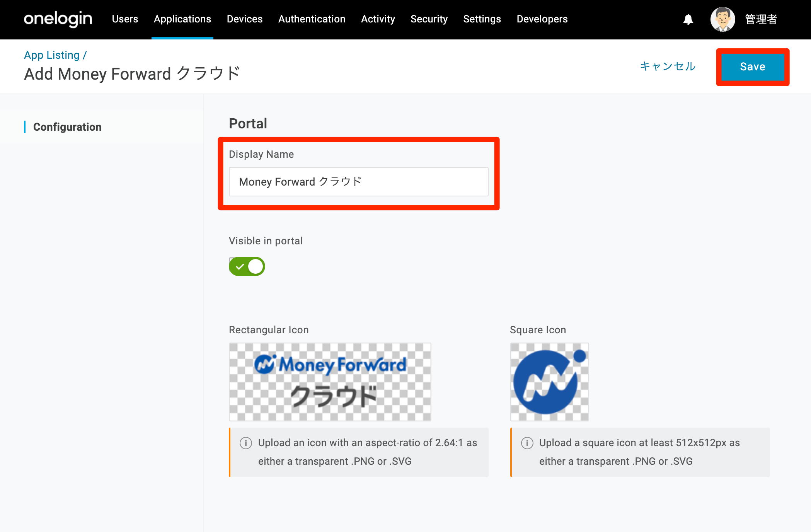Click the OneLogin logo
The image size is (811, 532).
coord(58,19)
